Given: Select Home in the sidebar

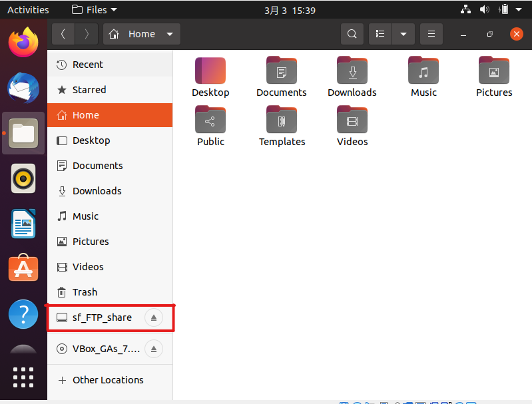Looking at the screenshot, I should pyautogui.click(x=110, y=115).
